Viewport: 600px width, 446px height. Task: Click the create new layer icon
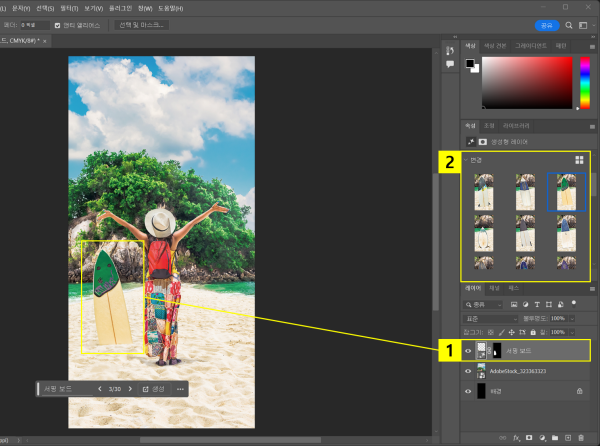click(x=570, y=437)
